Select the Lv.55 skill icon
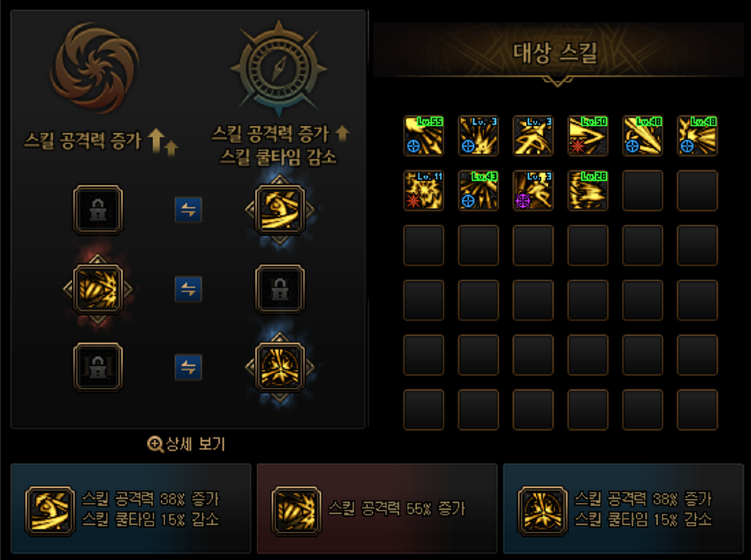Image resolution: width=751 pixels, height=560 pixels. pos(424,135)
